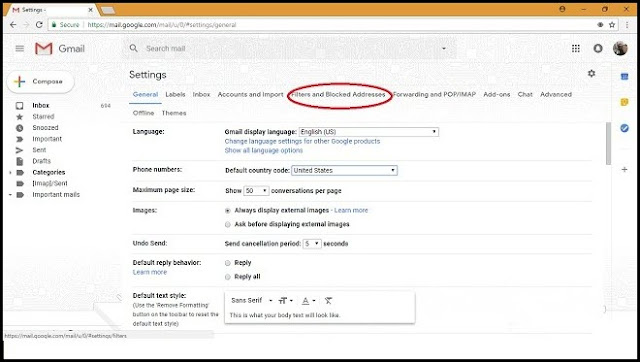Bookmark page with the star icon
The width and height of the screenshot is (640, 362).
point(612,24)
